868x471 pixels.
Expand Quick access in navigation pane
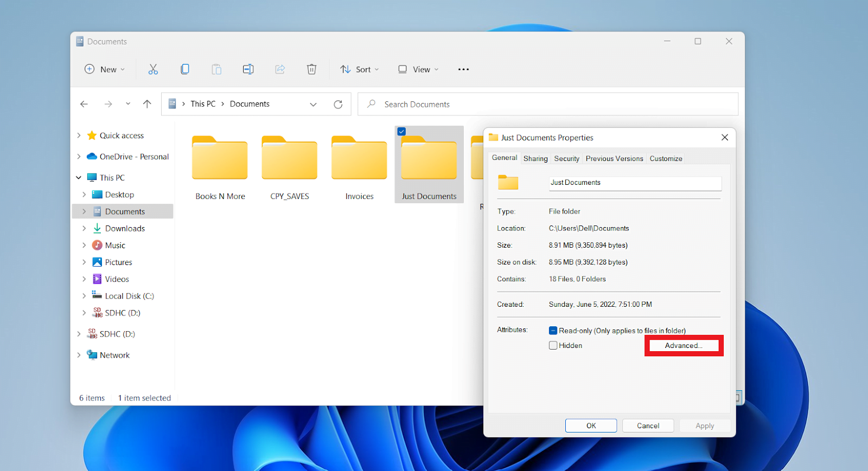[x=79, y=136]
